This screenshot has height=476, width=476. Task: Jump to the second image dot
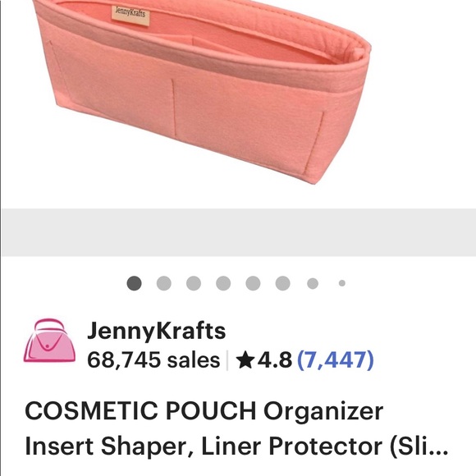[x=164, y=283]
